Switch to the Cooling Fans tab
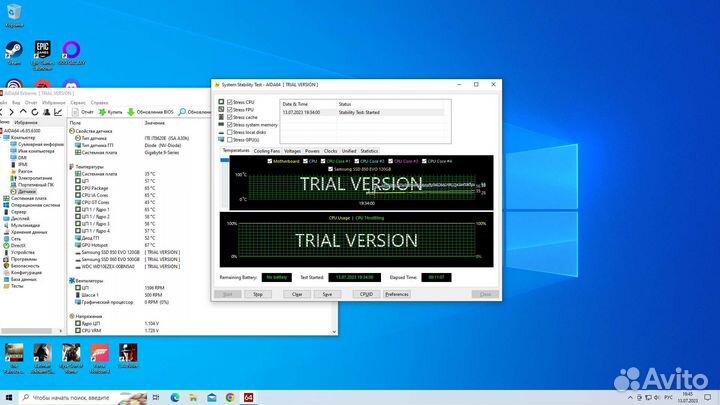The width and height of the screenshot is (720, 405). click(267, 150)
